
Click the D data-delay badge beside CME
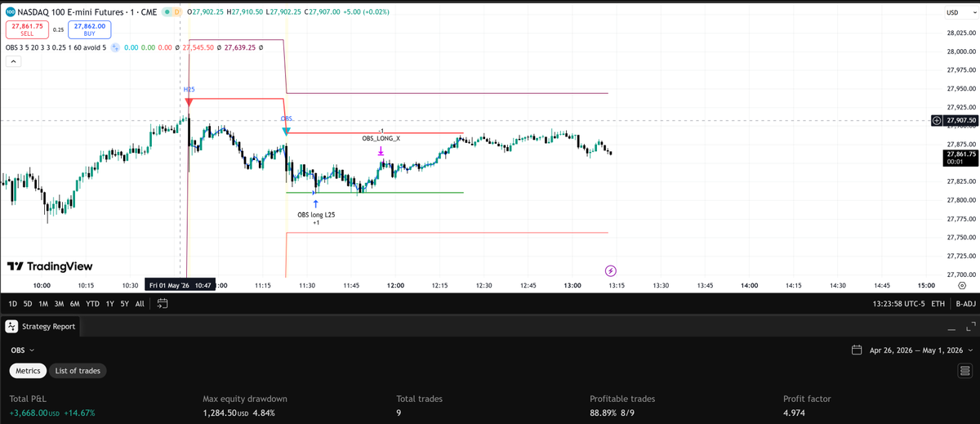coord(177,12)
